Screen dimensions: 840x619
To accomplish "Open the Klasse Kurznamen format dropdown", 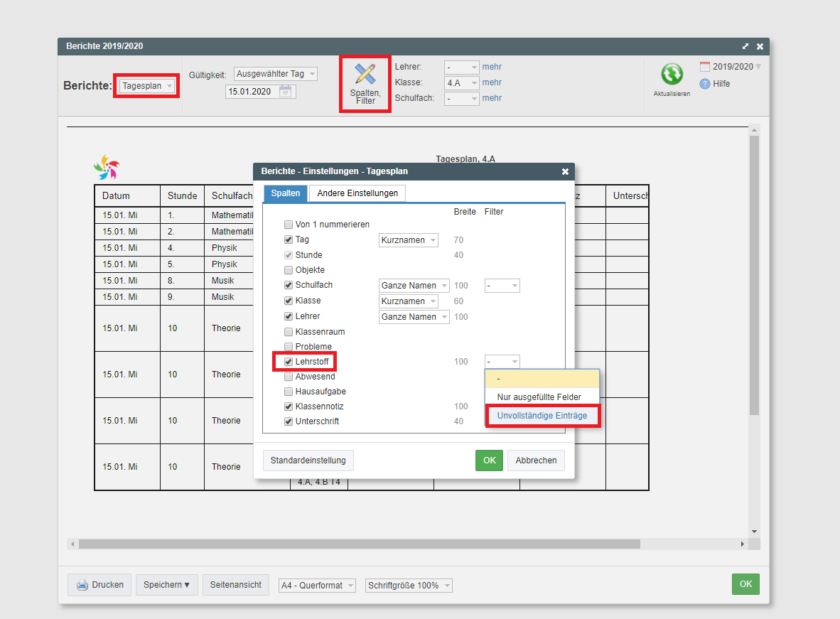I will [x=408, y=301].
